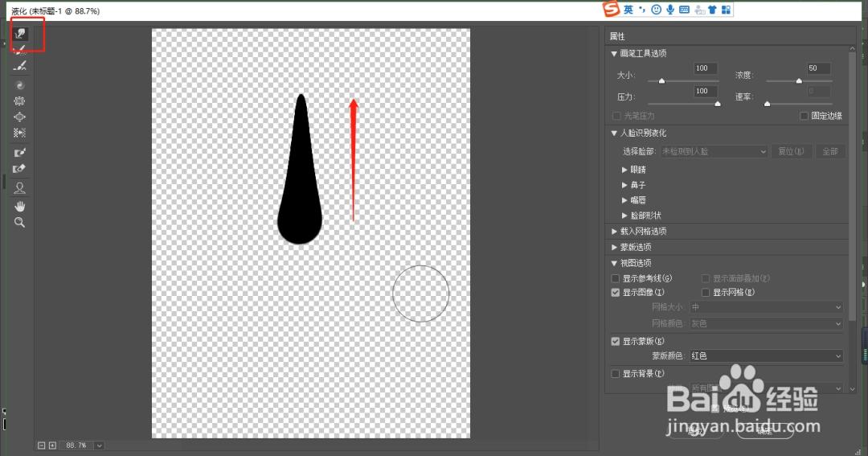Click 压力 value field 100

point(706,91)
